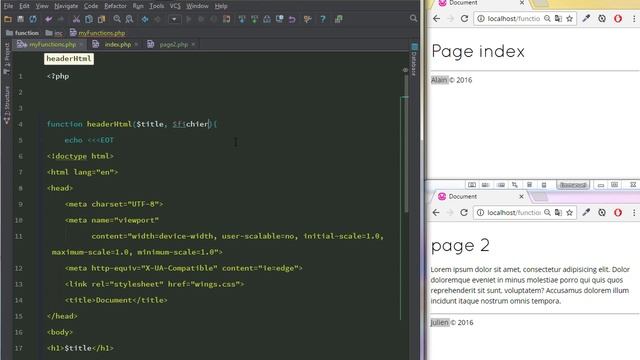Viewport: 640px width, 360px height.
Task: Click the Find magnifier toolbar icon
Action: (117, 19)
